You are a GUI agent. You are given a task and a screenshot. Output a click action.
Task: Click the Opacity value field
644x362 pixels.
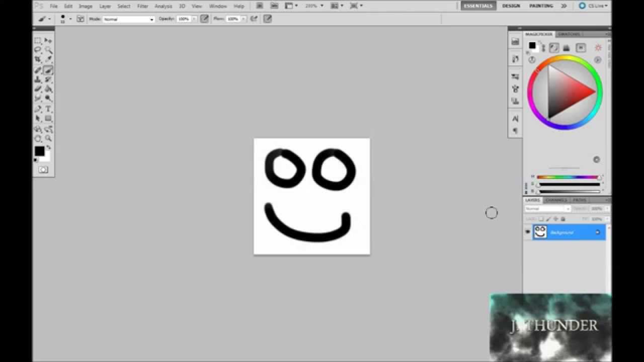click(x=183, y=19)
